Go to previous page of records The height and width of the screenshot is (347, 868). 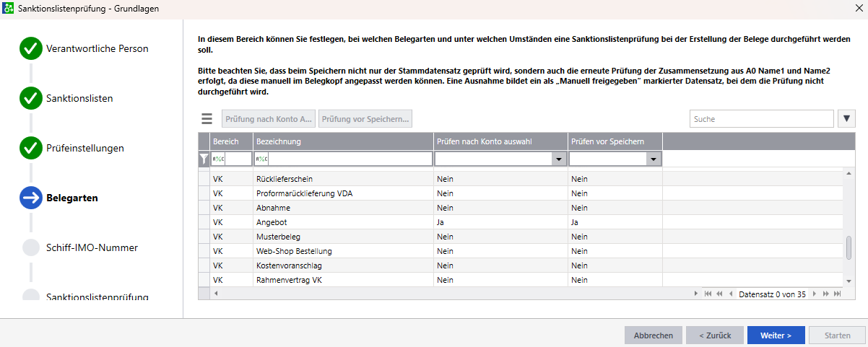point(719,294)
